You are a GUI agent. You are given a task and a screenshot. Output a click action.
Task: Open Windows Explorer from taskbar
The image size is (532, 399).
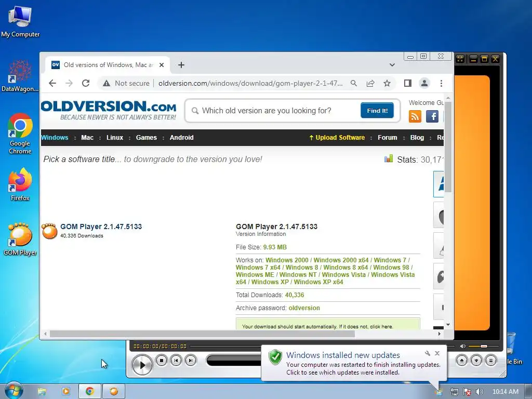[42, 391]
